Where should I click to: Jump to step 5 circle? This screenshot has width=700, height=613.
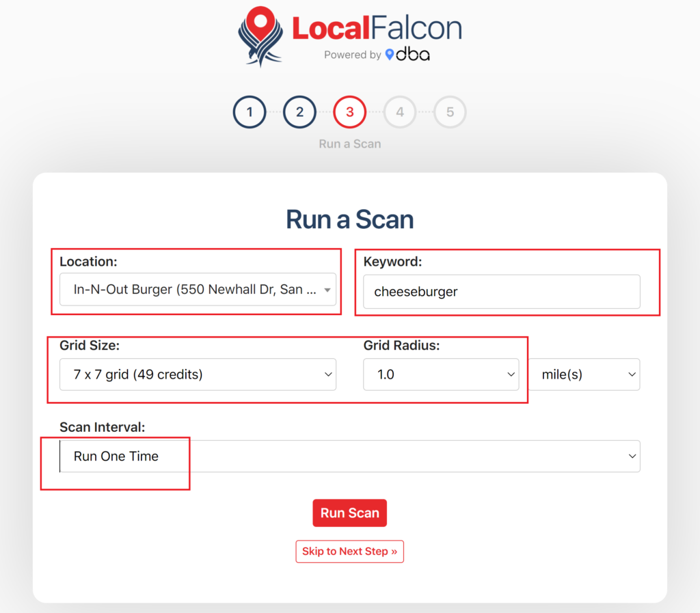(450, 112)
